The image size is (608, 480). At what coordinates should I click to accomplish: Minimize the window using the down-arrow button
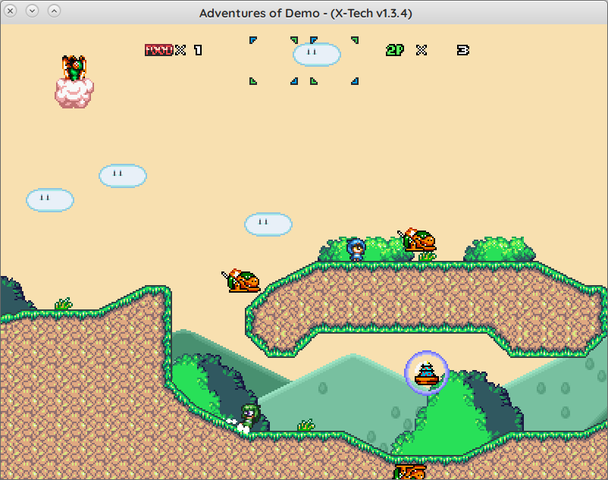[32, 11]
